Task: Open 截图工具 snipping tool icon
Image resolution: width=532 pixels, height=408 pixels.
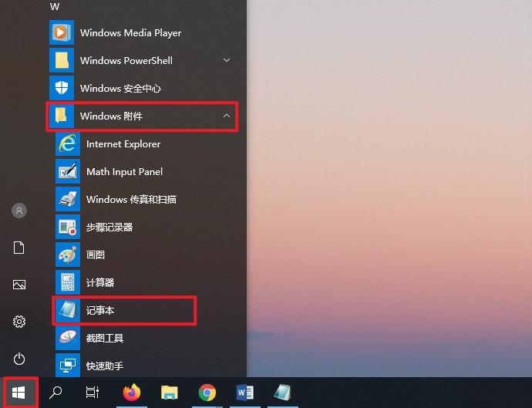Action: click(x=68, y=338)
